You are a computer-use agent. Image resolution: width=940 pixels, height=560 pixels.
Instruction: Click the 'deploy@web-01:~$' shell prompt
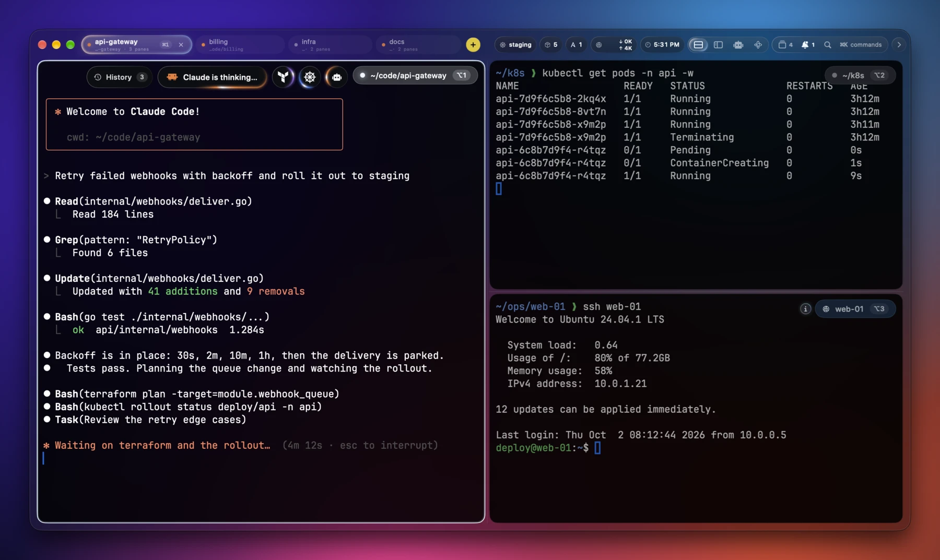[542, 448]
